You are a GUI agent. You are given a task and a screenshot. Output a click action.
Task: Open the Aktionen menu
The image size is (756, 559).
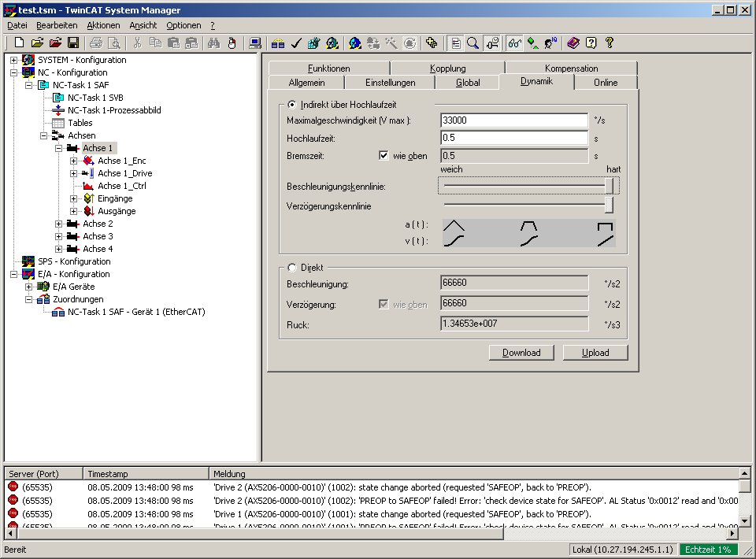coord(103,25)
